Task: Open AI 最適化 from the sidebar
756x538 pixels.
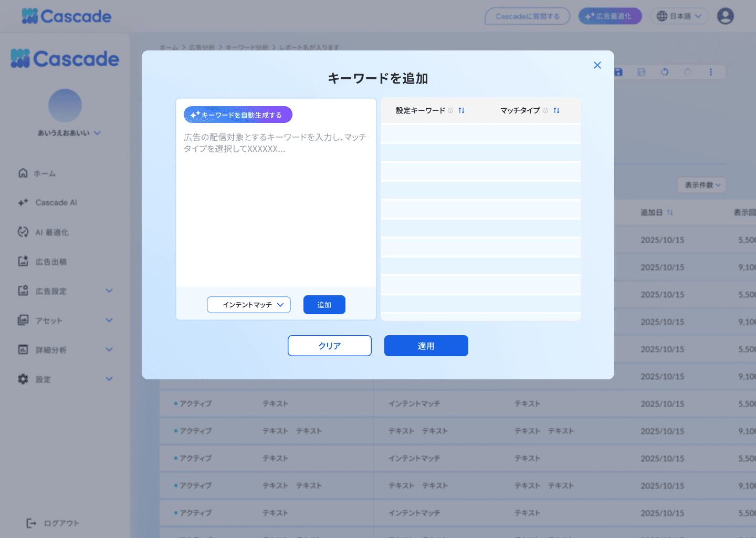Action: pyautogui.click(x=23, y=232)
